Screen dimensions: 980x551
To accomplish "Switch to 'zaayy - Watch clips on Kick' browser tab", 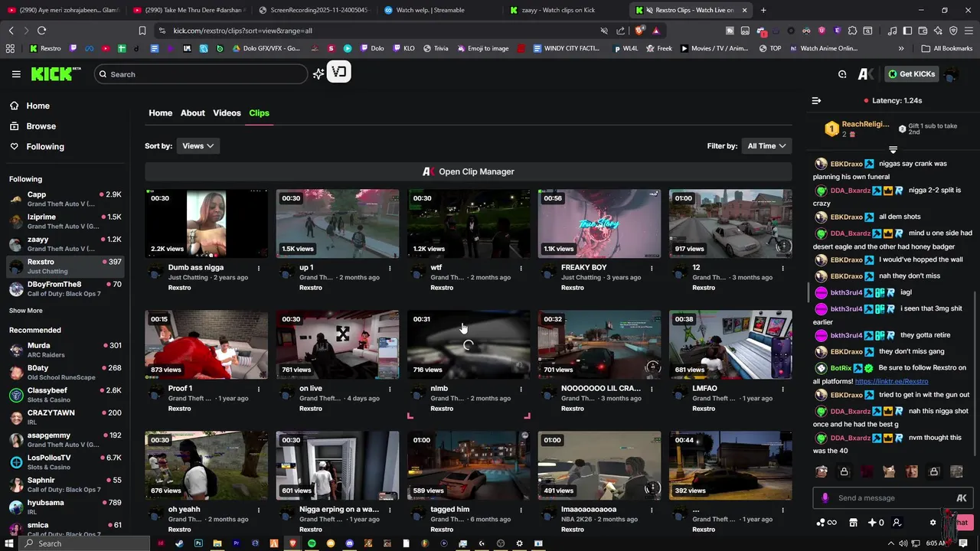I will click(x=557, y=10).
